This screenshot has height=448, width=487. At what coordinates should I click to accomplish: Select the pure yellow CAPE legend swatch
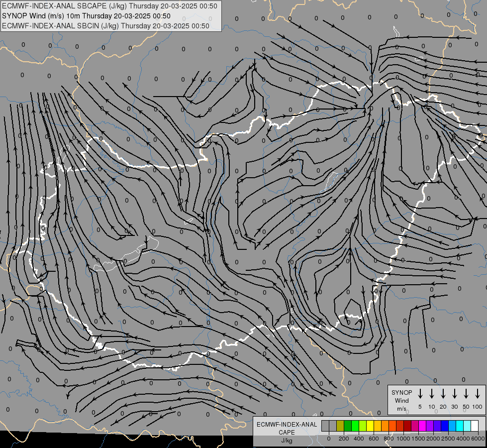point(370,426)
